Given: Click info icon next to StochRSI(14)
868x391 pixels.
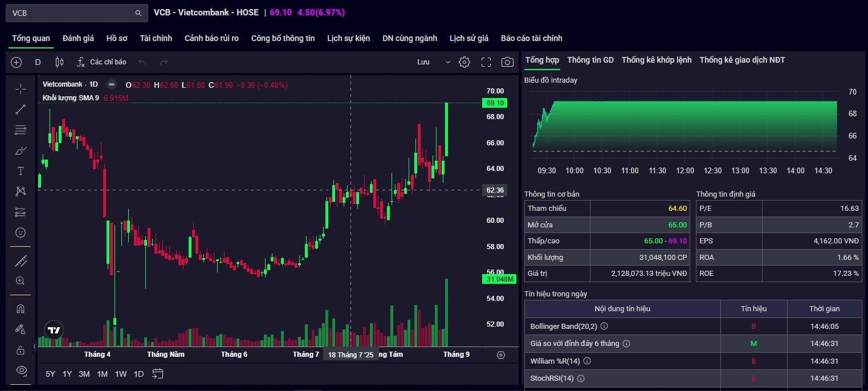Looking at the screenshot, I should coord(581,378).
